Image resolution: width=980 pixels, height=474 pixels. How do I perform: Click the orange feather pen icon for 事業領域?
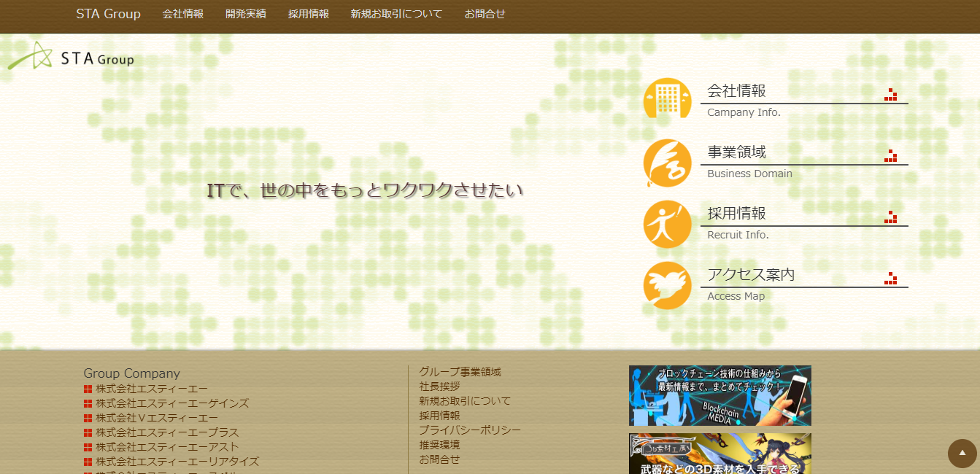(667, 163)
